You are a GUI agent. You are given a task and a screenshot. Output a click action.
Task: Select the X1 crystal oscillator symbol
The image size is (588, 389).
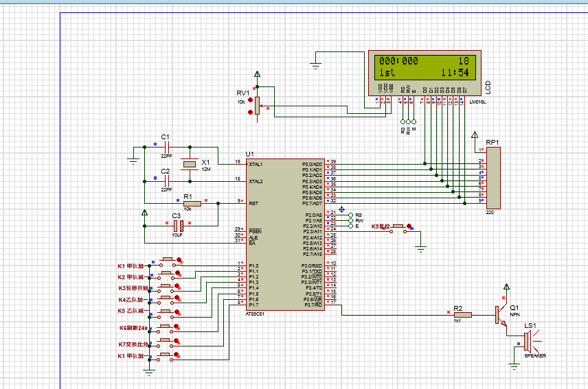tap(190, 164)
